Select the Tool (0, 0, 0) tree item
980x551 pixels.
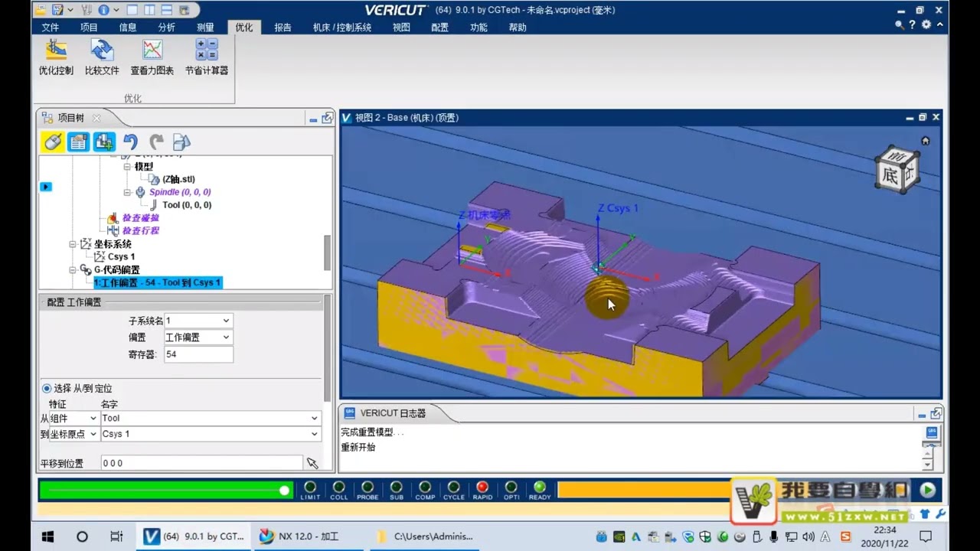pyautogui.click(x=187, y=205)
